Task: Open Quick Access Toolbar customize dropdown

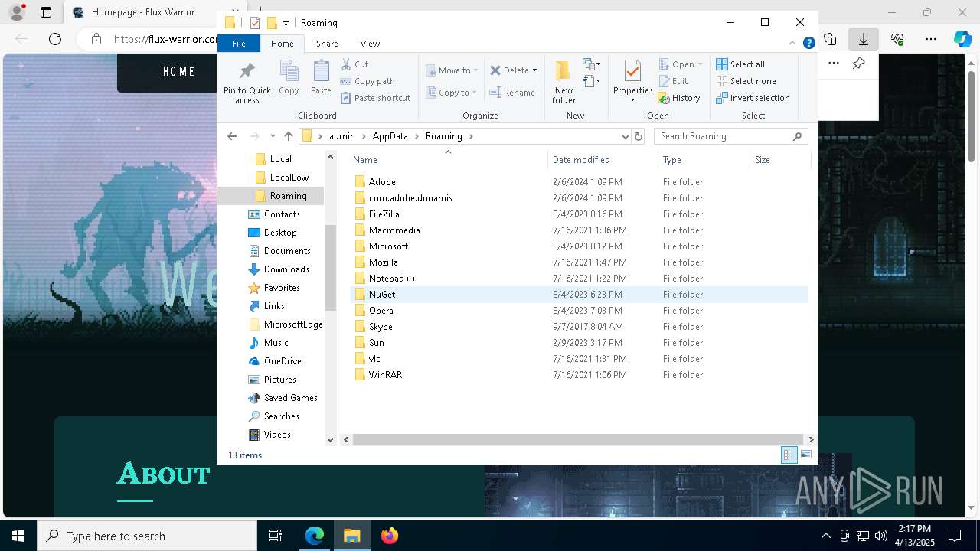Action: [286, 23]
